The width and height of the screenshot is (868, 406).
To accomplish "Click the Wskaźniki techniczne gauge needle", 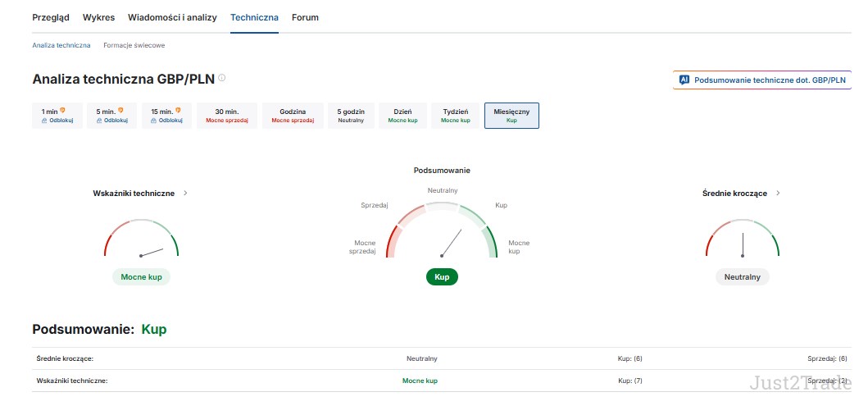I will pyautogui.click(x=152, y=252).
